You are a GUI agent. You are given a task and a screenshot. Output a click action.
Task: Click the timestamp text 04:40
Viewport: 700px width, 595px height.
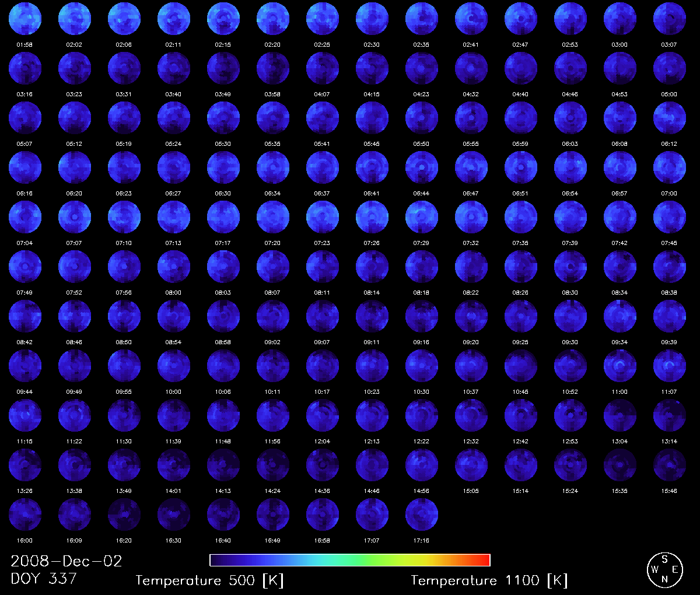[520, 94]
